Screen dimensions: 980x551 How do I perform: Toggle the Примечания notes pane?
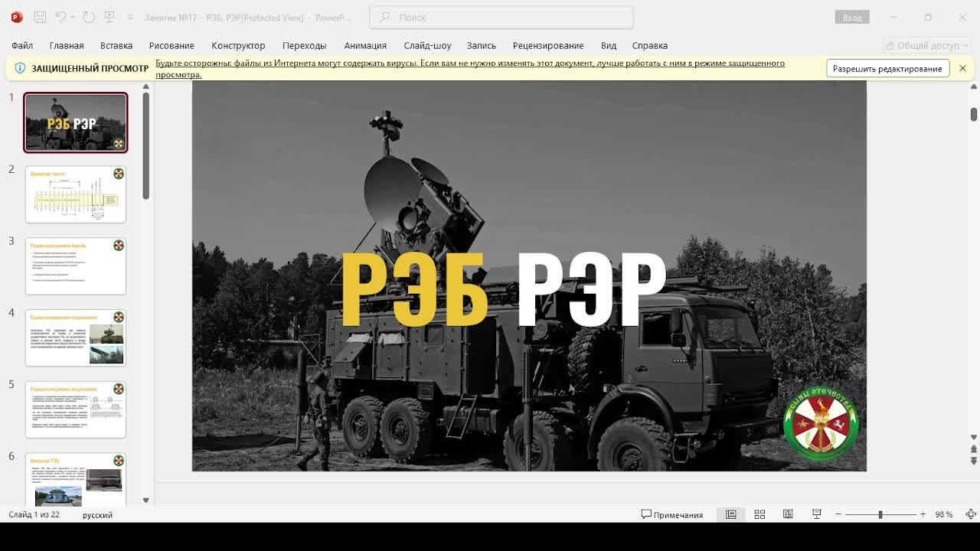click(x=672, y=514)
